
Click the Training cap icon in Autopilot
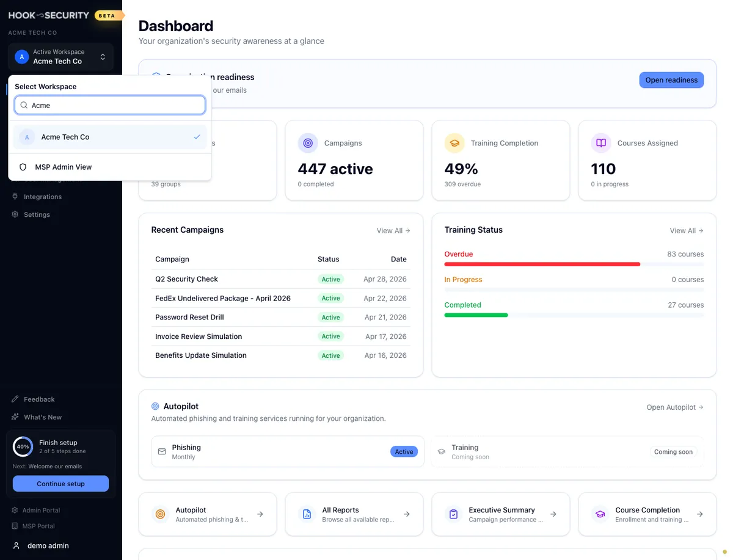442,452
